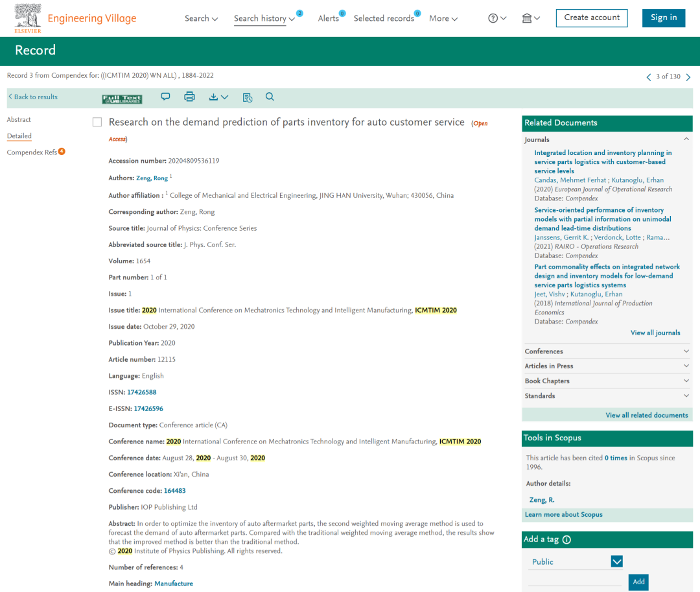Click the '3 of 130' record counter
Screen dimensions: 700x592
668,77
